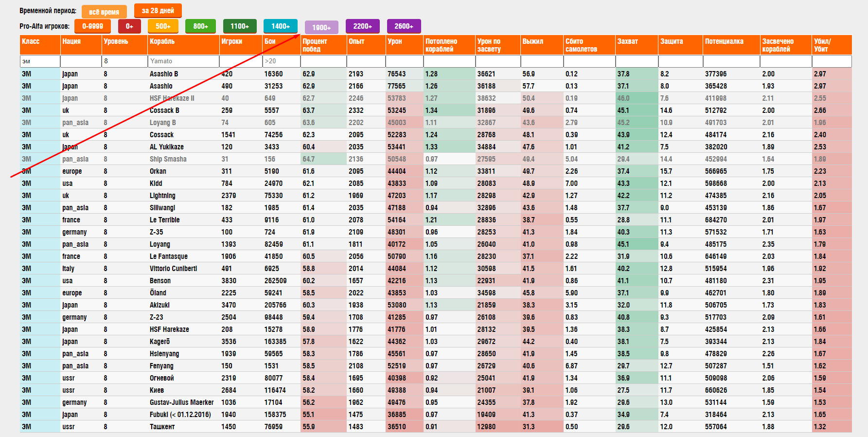Sort table by Потоплено кораблей header
The image size is (868, 437).
coord(449,45)
